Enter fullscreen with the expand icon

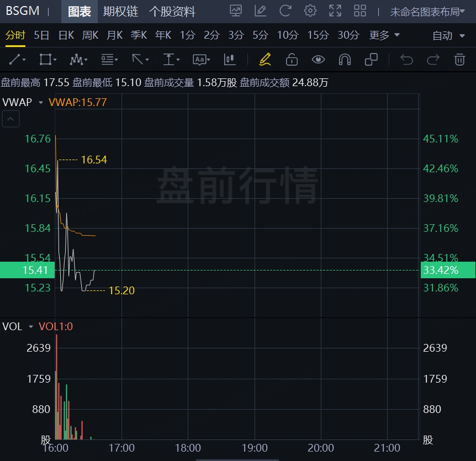(x=335, y=10)
